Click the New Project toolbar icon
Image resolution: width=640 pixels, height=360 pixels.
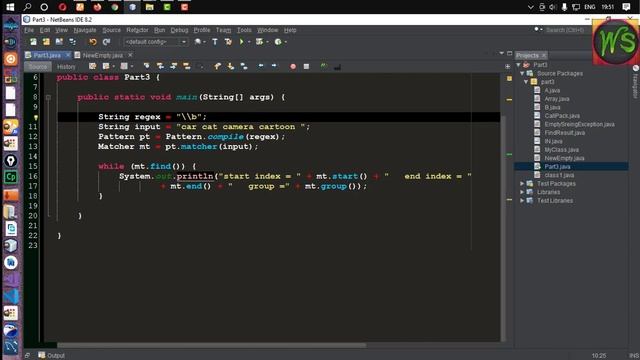point(46,42)
